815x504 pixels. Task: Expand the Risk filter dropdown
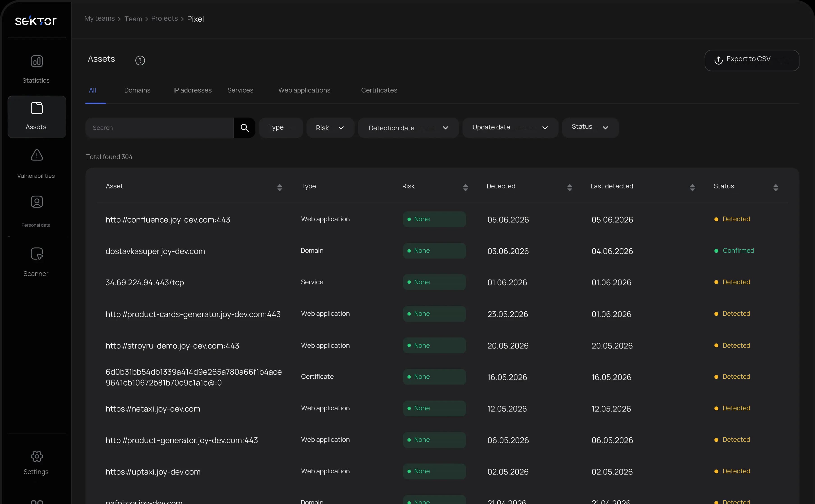(330, 128)
